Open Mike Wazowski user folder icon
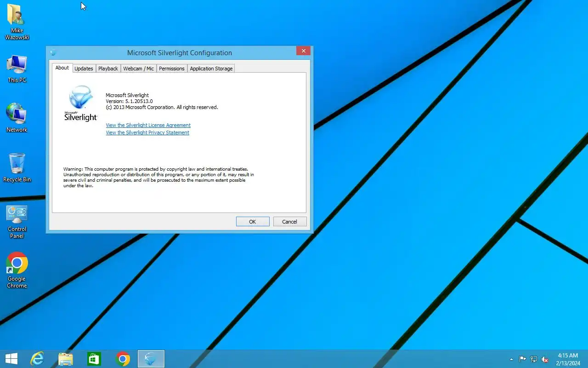The image size is (588, 368). 17,22
